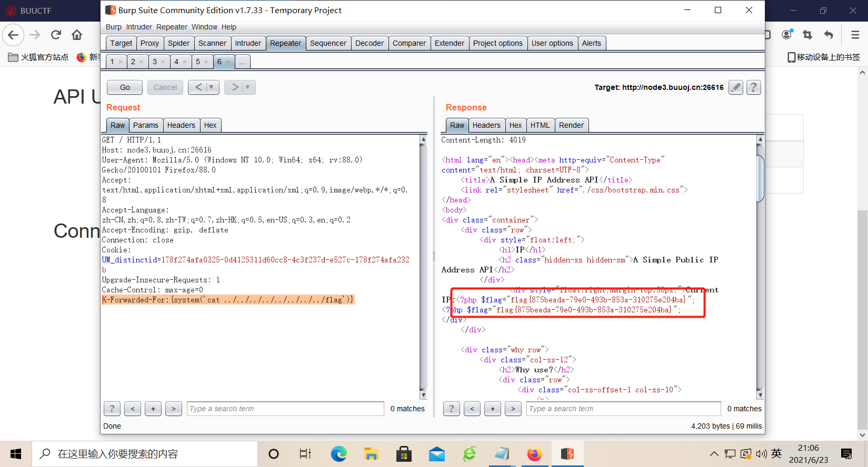The width and height of the screenshot is (868, 467).
Task: Edit target with the pencil icon
Action: click(x=736, y=87)
